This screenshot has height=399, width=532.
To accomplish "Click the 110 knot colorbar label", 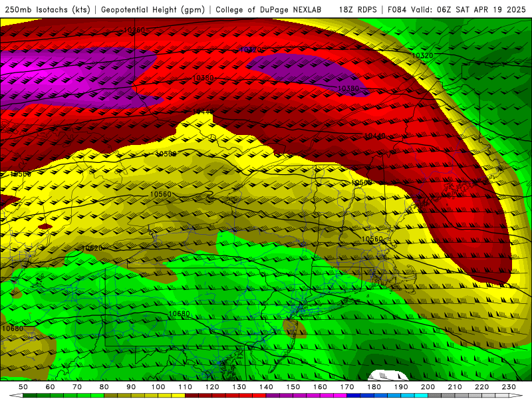I will (x=186, y=387).
